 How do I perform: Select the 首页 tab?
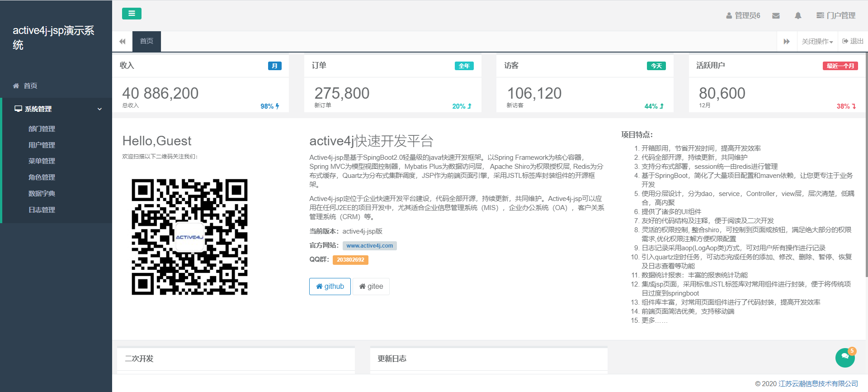(146, 41)
